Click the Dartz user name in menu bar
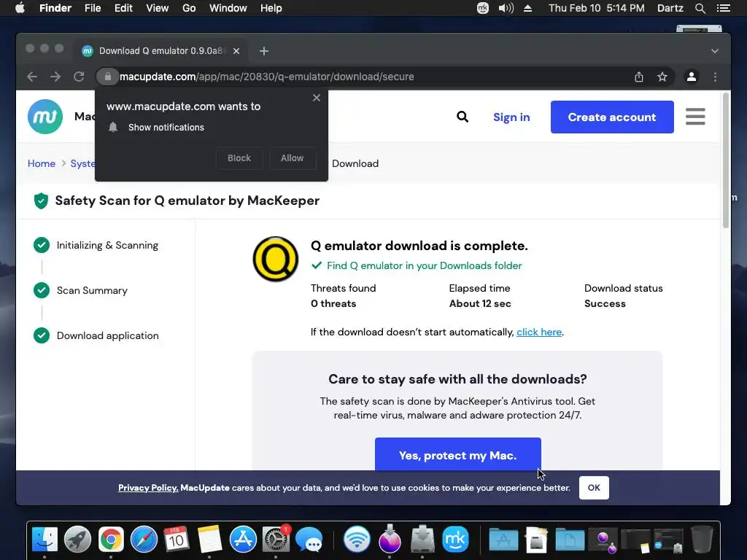Screen dimensions: 747x560 coord(670,8)
